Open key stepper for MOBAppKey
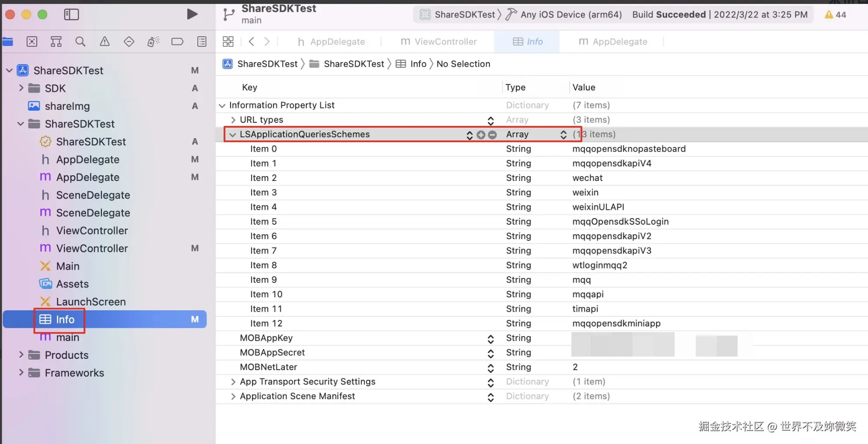This screenshot has height=444, width=868. (491, 339)
